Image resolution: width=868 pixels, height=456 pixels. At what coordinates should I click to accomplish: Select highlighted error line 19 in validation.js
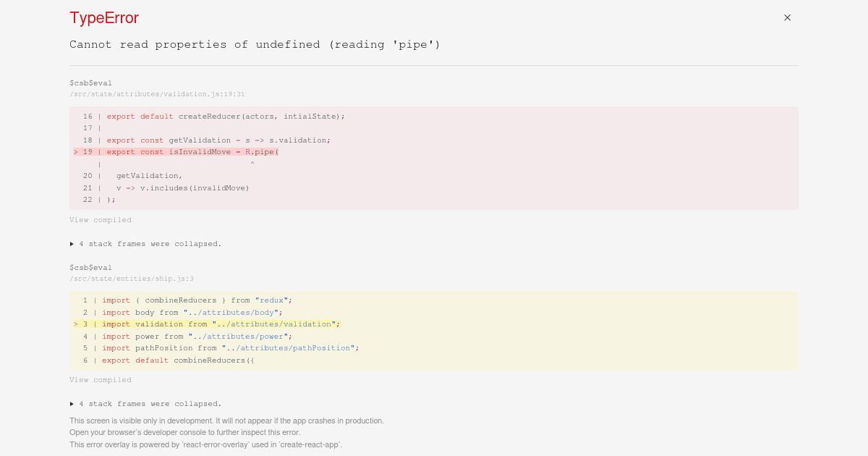point(192,151)
